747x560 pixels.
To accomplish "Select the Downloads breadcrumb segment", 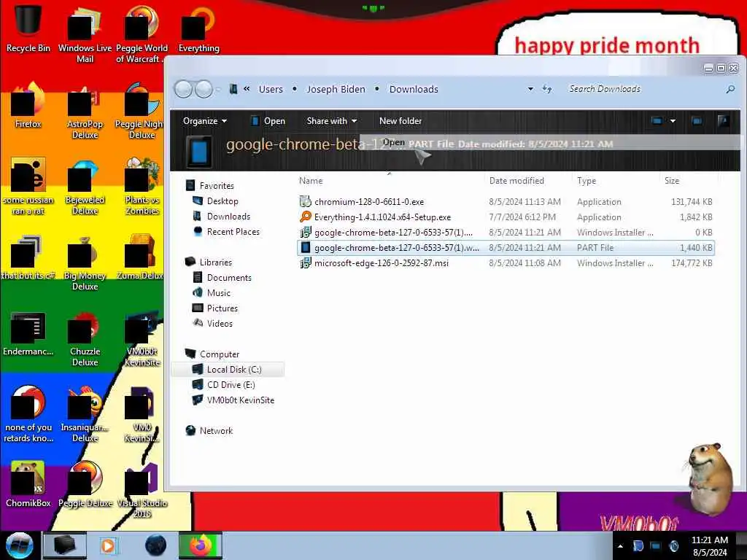I will click(414, 89).
